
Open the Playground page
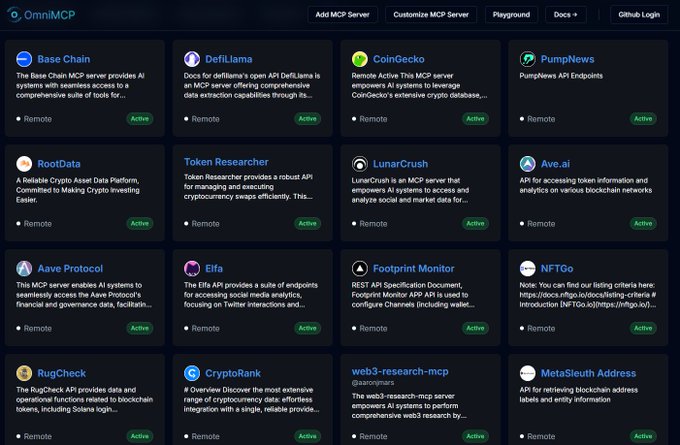coord(509,15)
